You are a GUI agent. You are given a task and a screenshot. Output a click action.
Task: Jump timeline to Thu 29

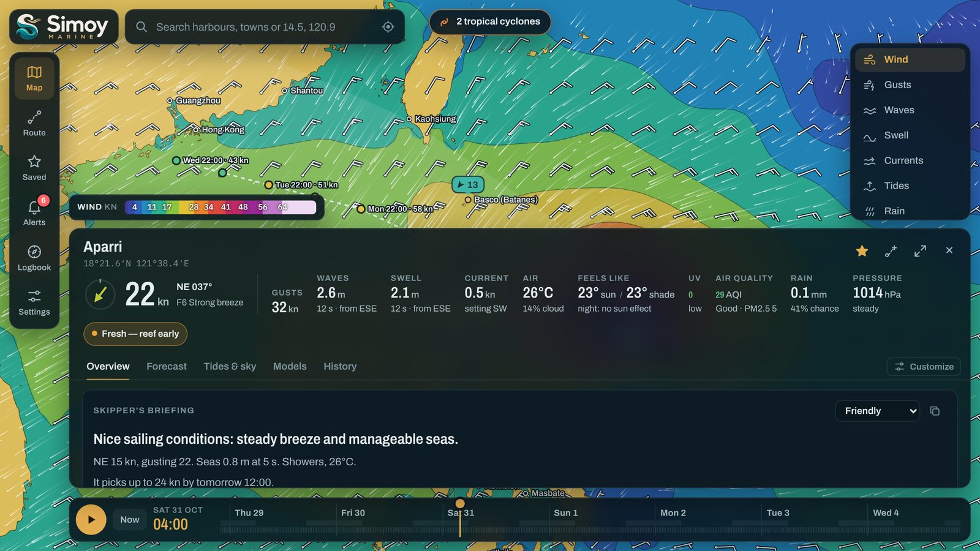click(249, 513)
